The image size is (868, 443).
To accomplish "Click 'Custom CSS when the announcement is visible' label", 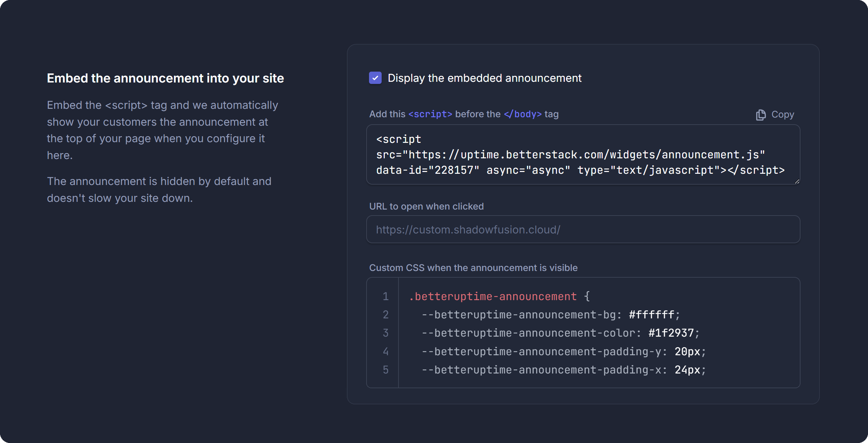I will pos(473,268).
